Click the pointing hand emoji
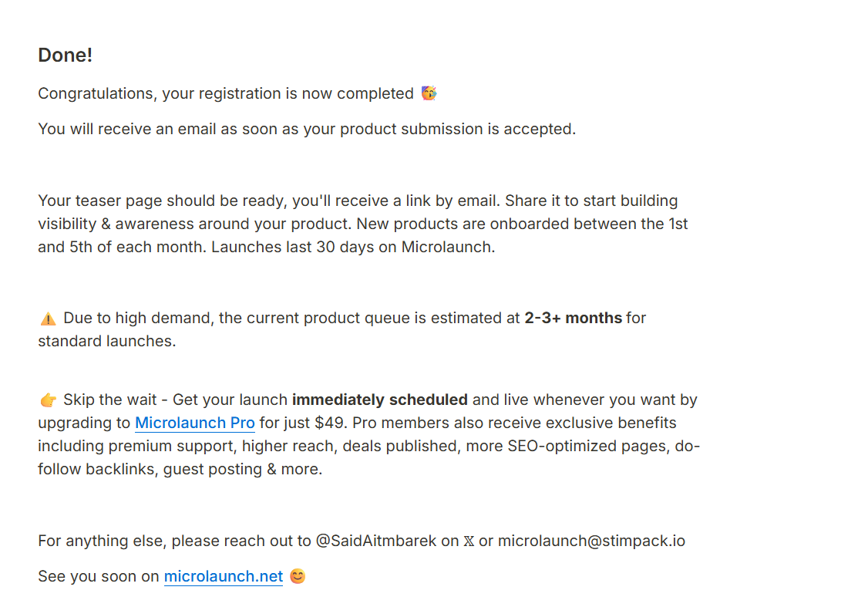 tap(48, 400)
